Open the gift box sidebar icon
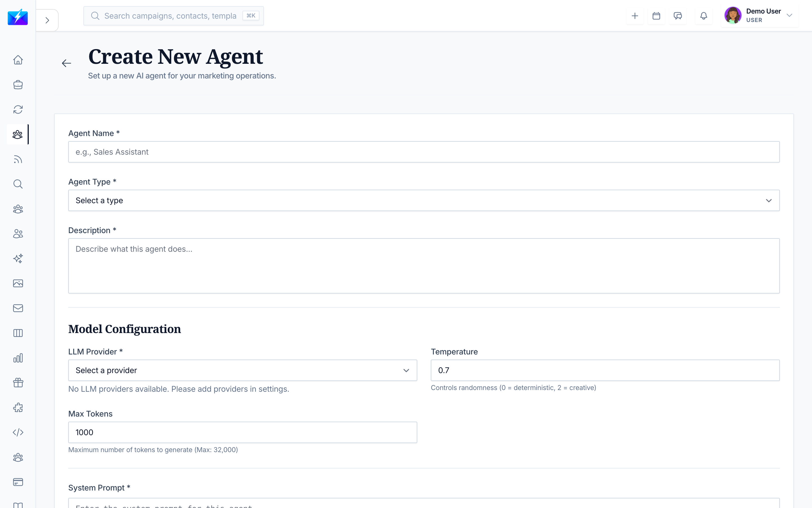 pos(18,383)
